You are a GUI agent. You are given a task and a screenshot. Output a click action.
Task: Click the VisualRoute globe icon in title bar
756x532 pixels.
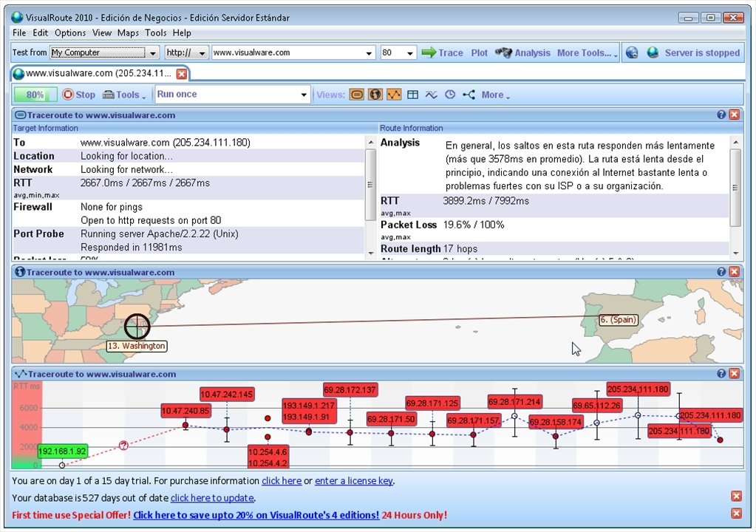click(x=17, y=17)
